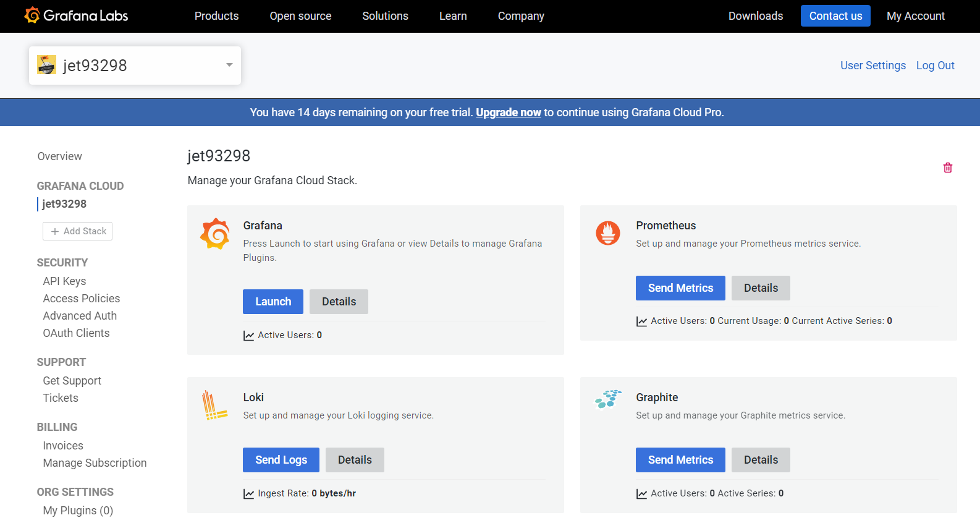Click the Prometheus card title
The image size is (980, 523).
point(666,226)
